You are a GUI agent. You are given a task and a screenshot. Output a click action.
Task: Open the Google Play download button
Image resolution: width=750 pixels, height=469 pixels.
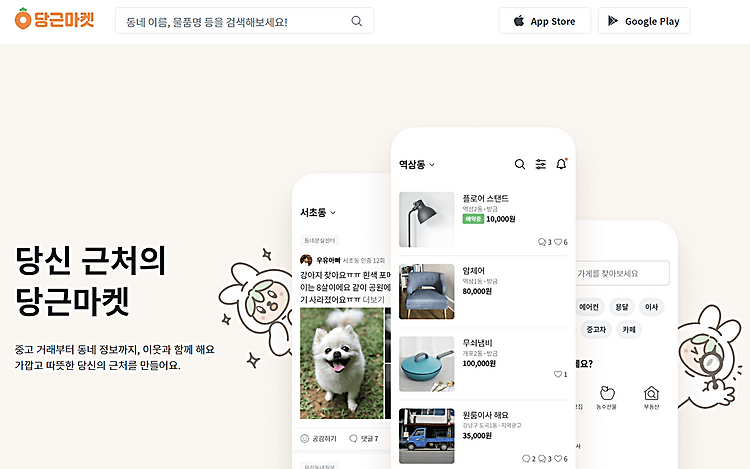pyautogui.click(x=644, y=21)
